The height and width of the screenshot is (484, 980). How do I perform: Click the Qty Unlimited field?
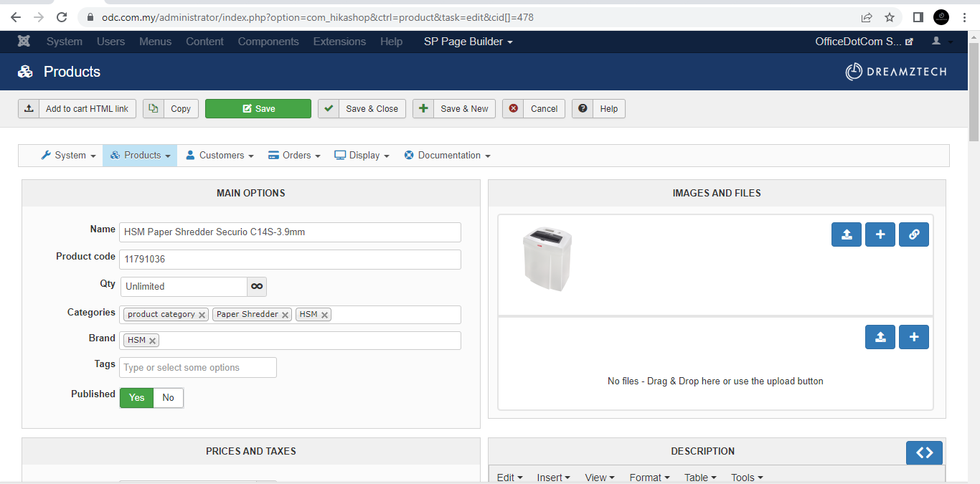184,286
